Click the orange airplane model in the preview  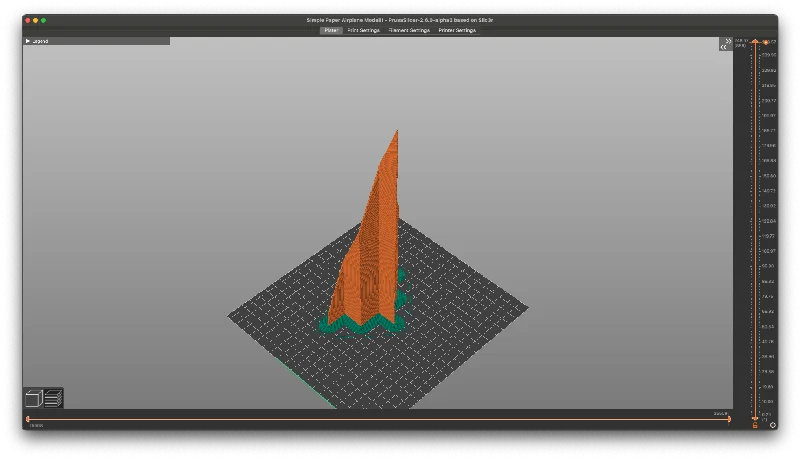371,240
